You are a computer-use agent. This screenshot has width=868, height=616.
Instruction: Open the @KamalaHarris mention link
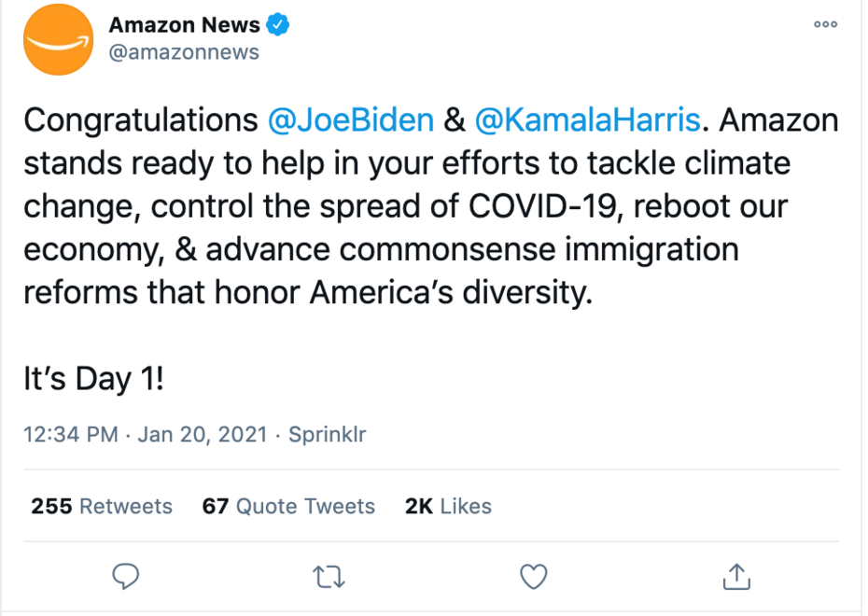(x=587, y=120)
